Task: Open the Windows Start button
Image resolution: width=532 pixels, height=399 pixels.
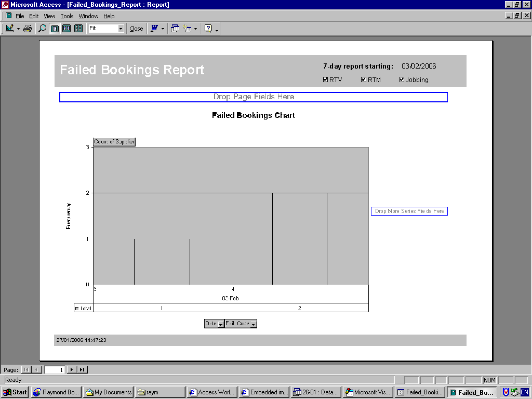Action: coord(15,392)
